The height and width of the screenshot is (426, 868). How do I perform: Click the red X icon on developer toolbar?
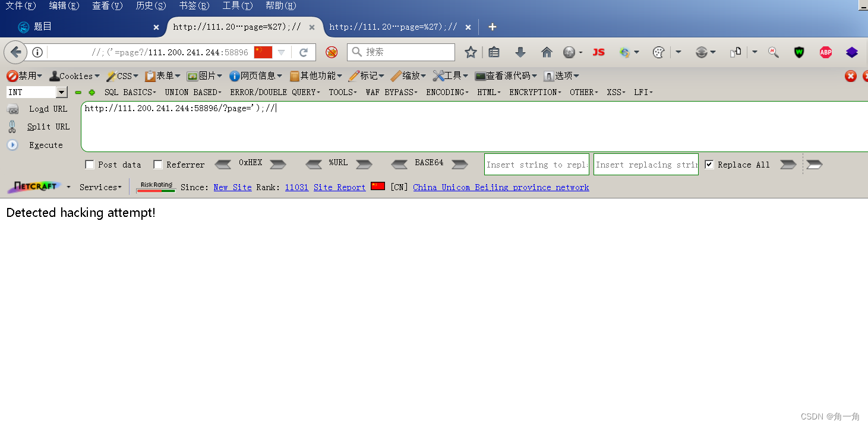[851, 75]
